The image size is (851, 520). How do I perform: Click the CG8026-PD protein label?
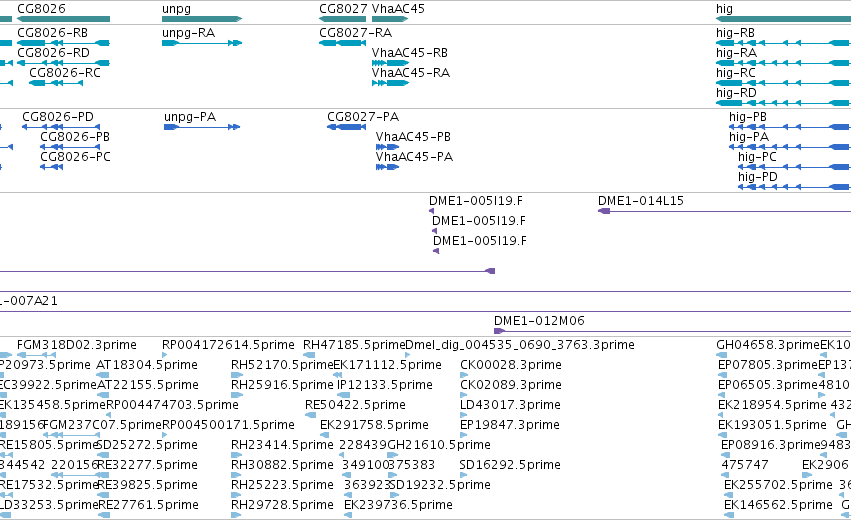point(58,117)
